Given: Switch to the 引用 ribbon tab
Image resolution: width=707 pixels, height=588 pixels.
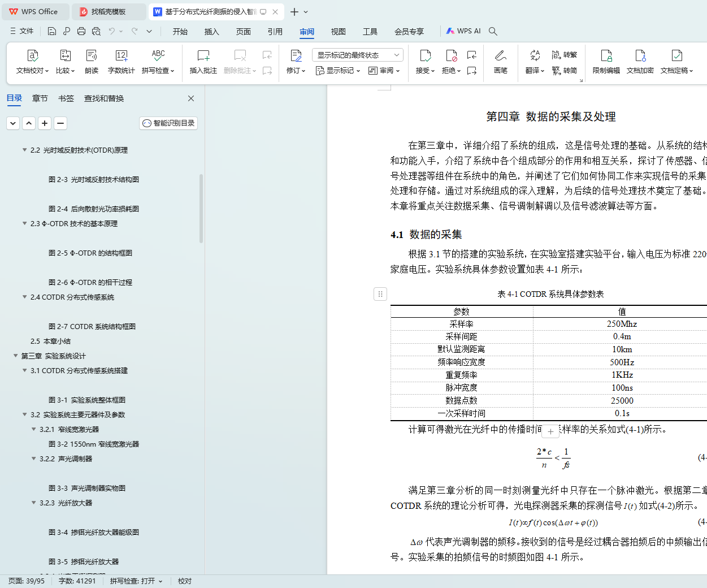Looking at the screenshot, I should click(x=275, y=32).
